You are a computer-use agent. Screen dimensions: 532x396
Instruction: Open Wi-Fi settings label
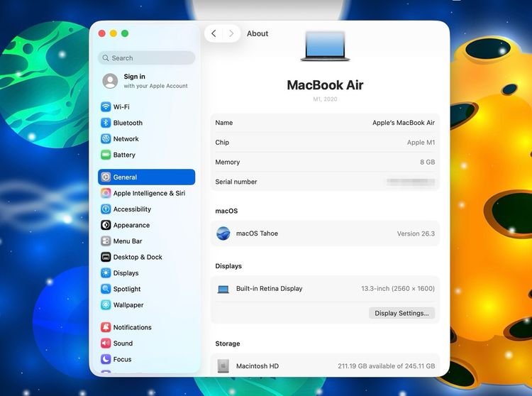[x=121, y=107]
